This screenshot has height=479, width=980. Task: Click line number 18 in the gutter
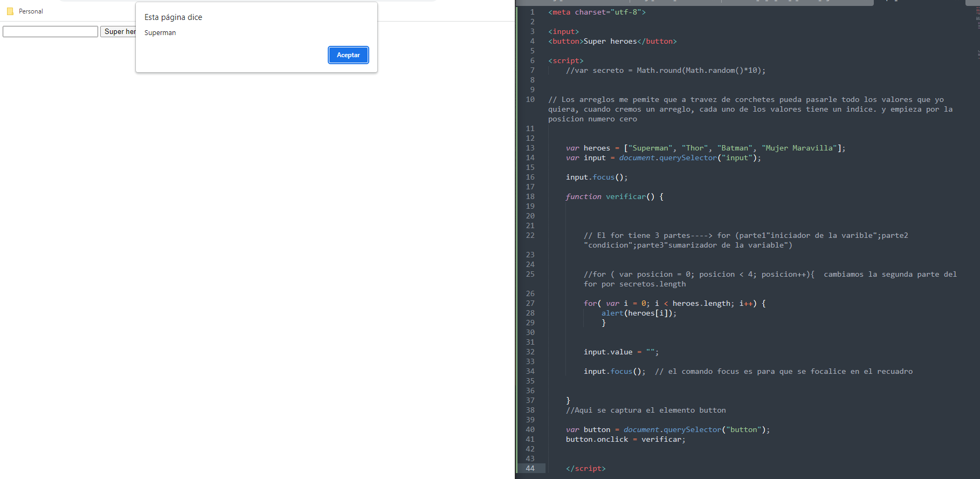coord(530,196)
